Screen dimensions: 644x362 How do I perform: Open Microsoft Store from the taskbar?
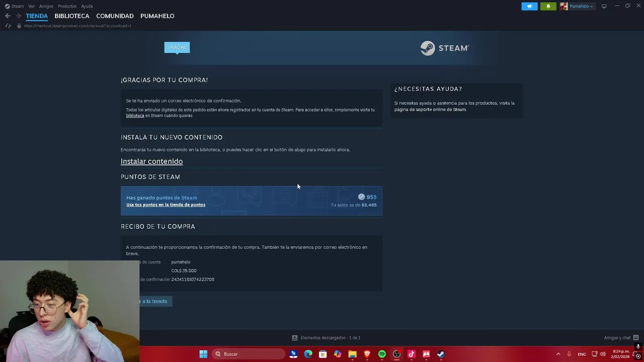click(323, 354)
